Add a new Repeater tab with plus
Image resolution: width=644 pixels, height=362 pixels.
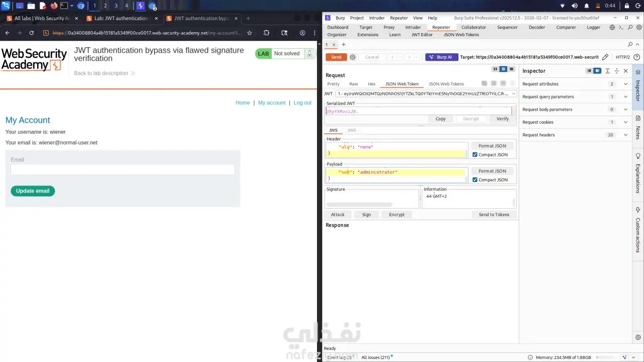coord(344,45)
